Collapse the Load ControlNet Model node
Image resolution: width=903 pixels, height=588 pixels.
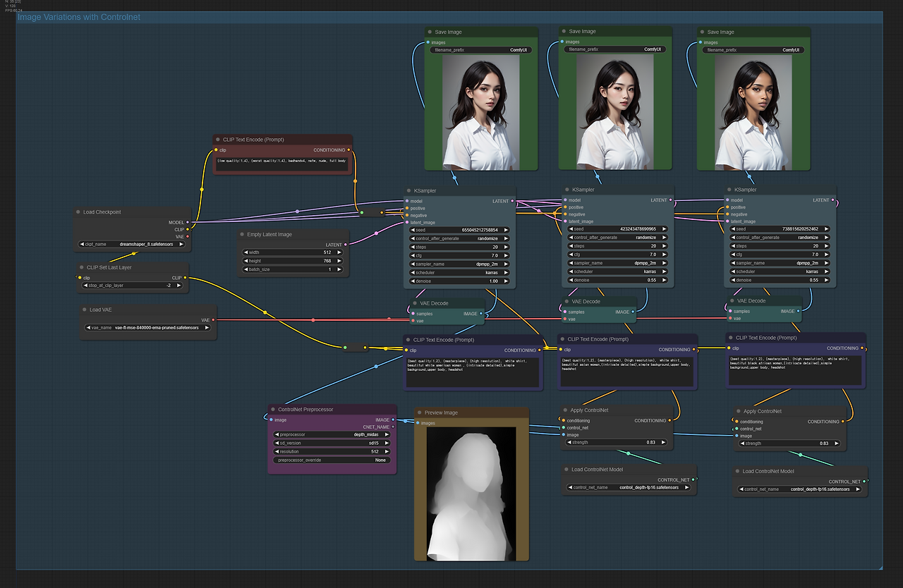pos(566,470)
